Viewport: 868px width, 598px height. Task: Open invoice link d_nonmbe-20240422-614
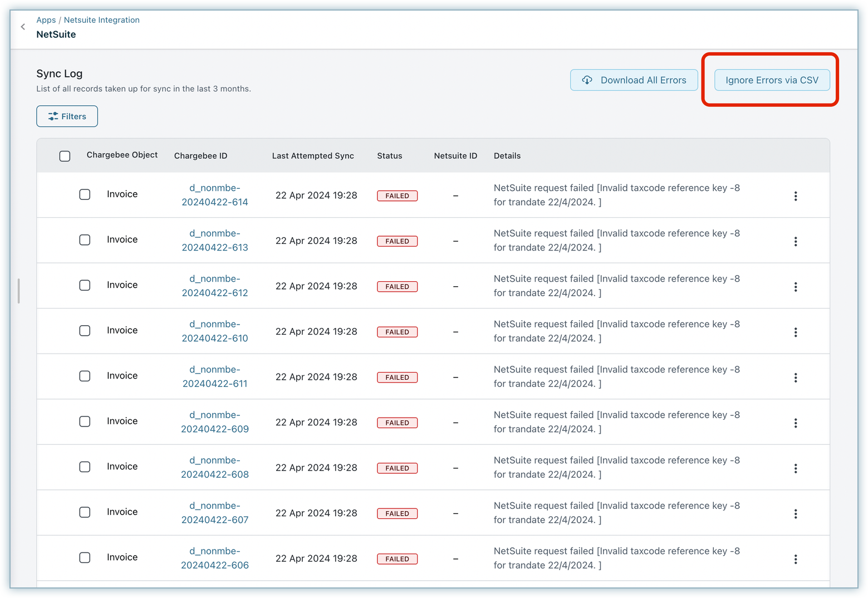point(215,195)
